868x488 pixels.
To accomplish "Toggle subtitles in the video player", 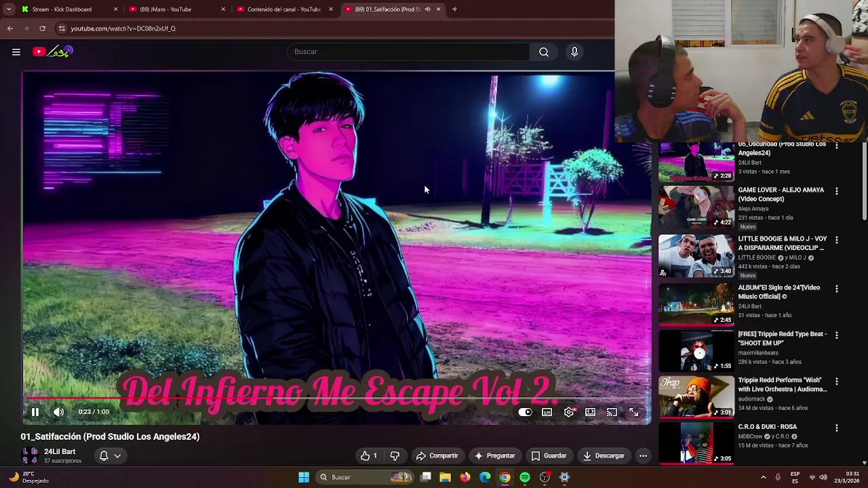I will tap(547, 412).
